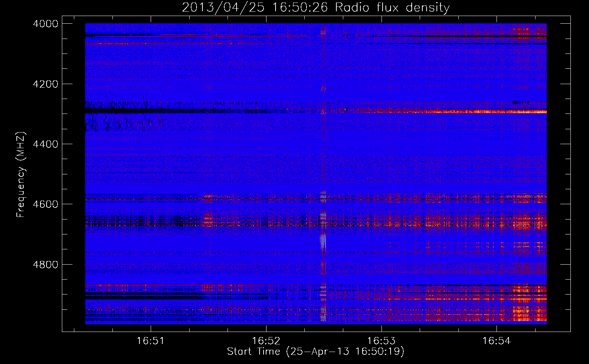Click the '4200' frequency axis label
The height and width of the screenshot is (364, 589).
point(45,84)
